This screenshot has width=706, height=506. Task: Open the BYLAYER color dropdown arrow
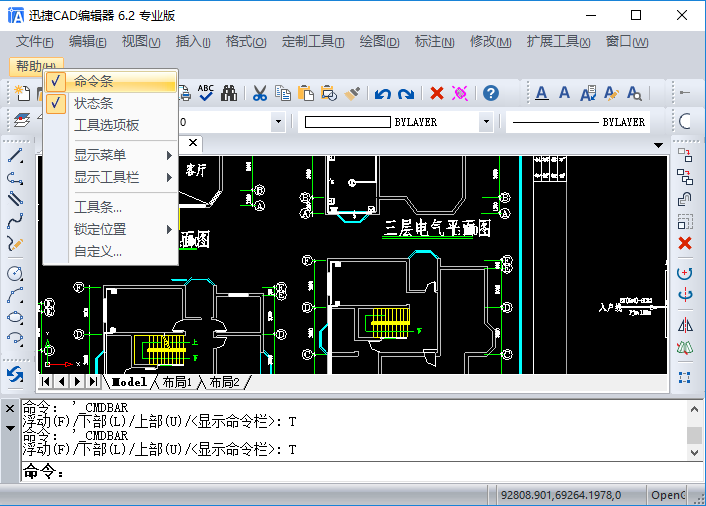pyautogui.click(x=486, y=122)
